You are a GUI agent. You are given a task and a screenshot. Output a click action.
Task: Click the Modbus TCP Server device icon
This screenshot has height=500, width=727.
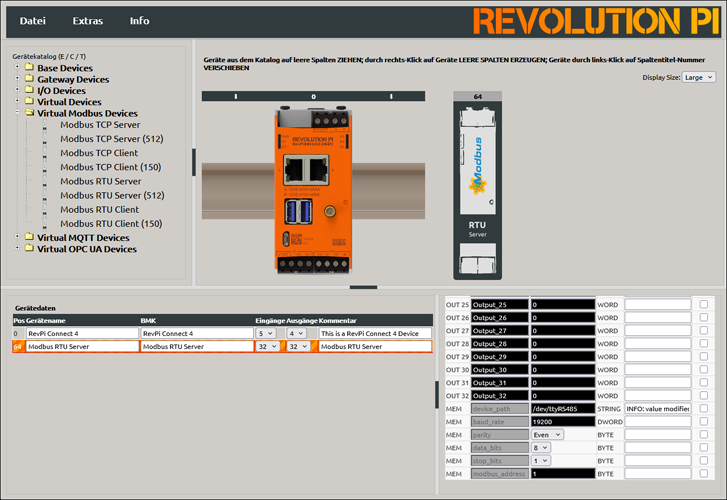(45, 125)
